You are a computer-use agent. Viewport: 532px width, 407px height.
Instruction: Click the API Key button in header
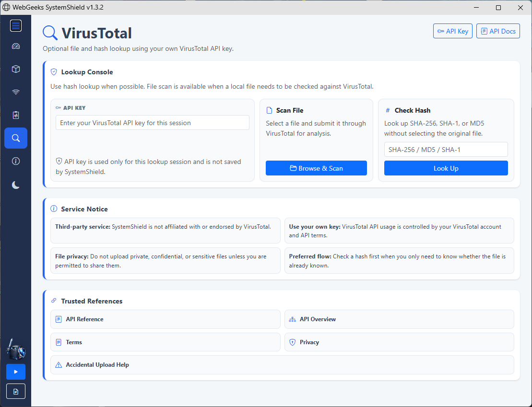coord(452,31)
